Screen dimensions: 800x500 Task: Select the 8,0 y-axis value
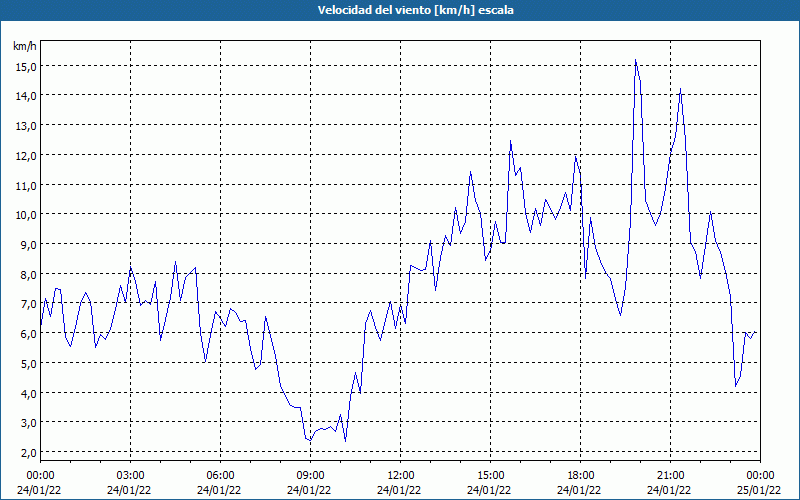pyautogui.click(x=28, y=274)
